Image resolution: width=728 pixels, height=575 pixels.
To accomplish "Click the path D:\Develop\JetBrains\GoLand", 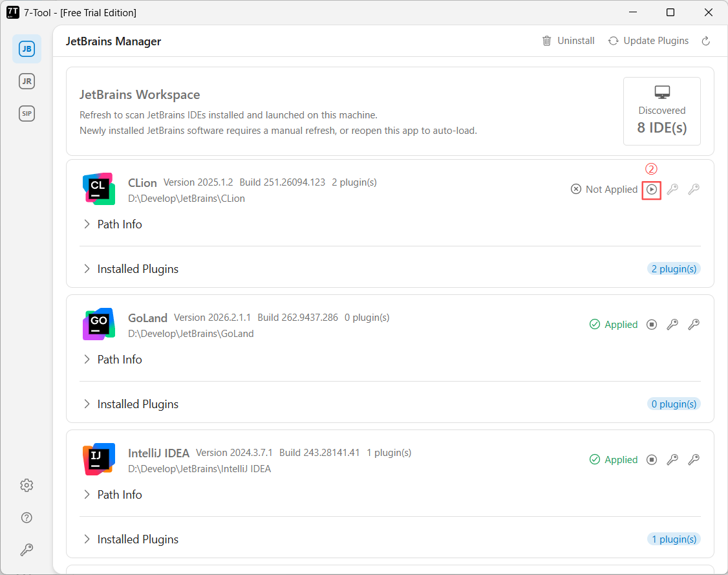I will (191, 334).
